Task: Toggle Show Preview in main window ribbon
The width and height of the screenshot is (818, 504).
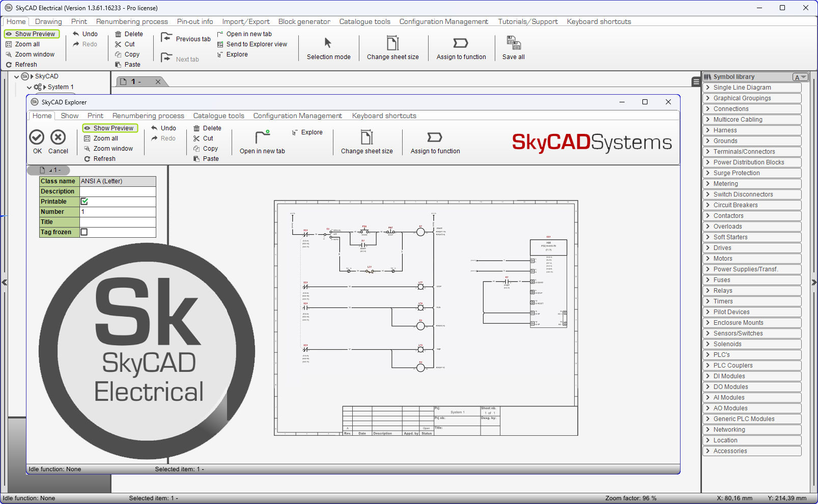Action: (x=32, y=34)
